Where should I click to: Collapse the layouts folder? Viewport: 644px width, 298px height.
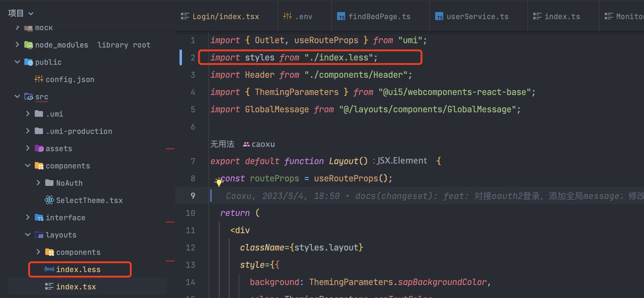27,234
